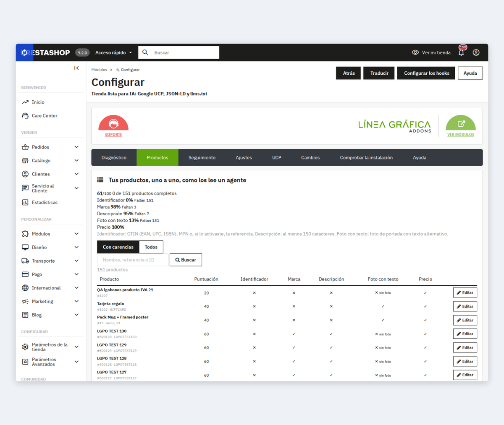504x425 pixels.
Task: Open Care Center in the sidebar
Action: tap(45, 116)
